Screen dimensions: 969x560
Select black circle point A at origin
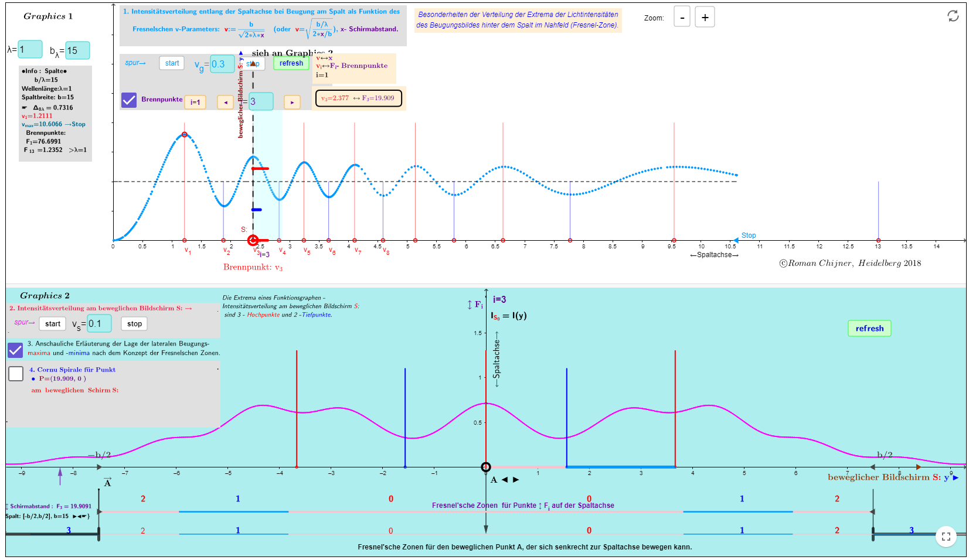point(485,467)
